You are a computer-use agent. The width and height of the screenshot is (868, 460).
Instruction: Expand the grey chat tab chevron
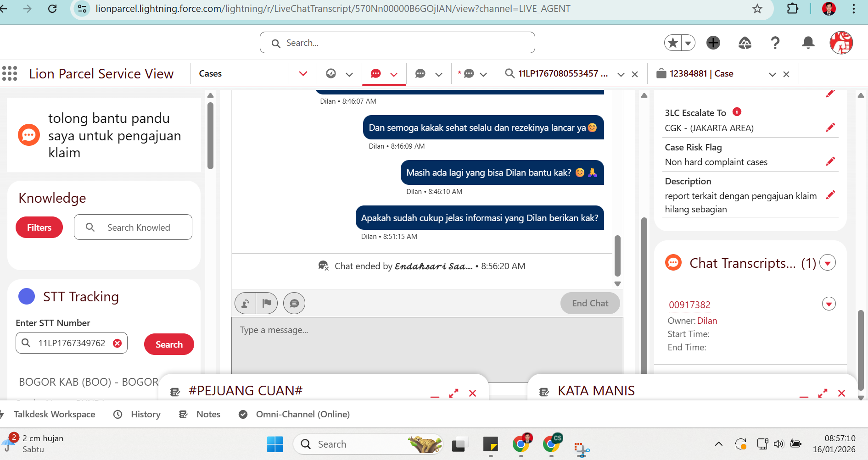[x=439, y=74]
